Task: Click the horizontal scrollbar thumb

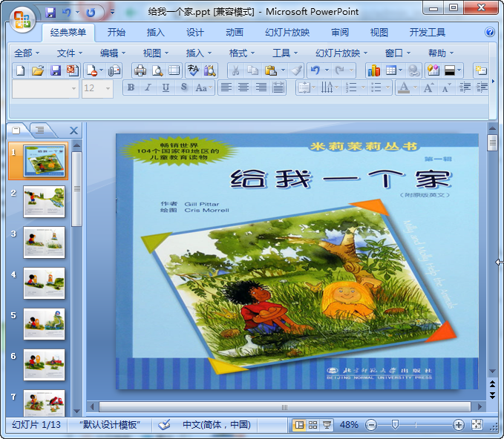Action: tap(284, 407)
